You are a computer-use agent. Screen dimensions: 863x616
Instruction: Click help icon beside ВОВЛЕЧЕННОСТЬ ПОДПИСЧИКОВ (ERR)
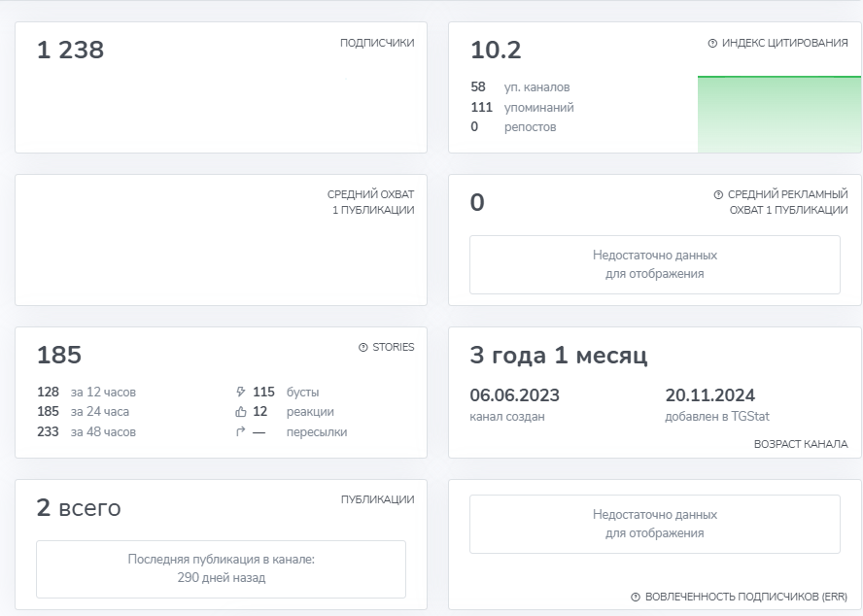[x=636, y=597]
